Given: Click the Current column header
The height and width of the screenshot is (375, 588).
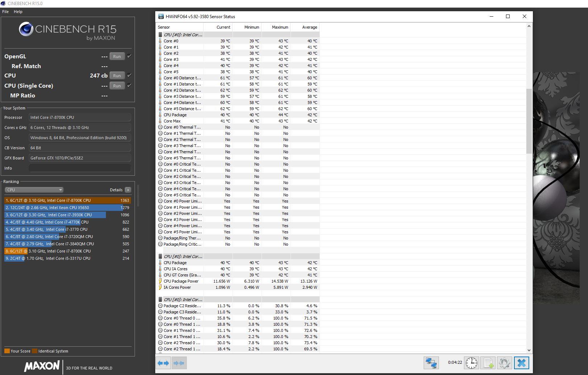Looking at the screenshot, I should point(218,27).
